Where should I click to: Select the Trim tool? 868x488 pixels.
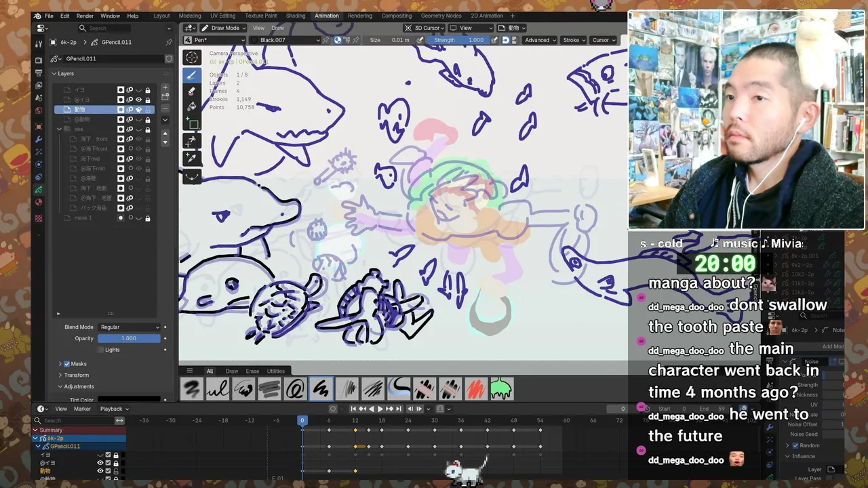click(192, 140)
